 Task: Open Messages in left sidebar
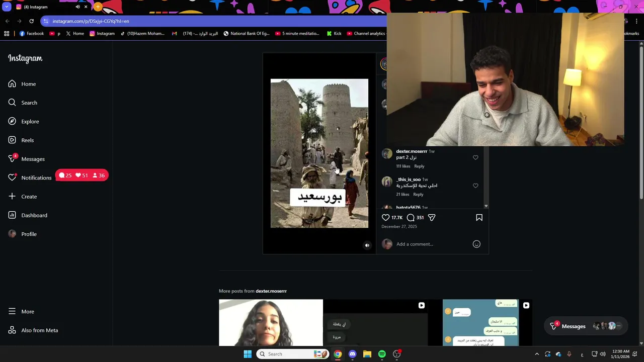coord(26,159)
